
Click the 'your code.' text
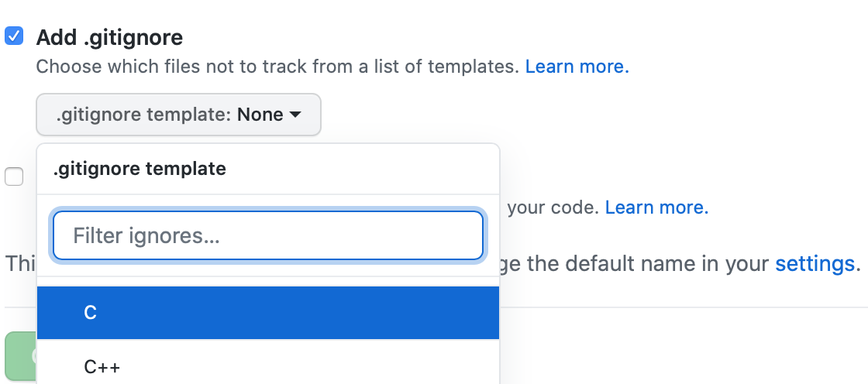coord(553,207)
